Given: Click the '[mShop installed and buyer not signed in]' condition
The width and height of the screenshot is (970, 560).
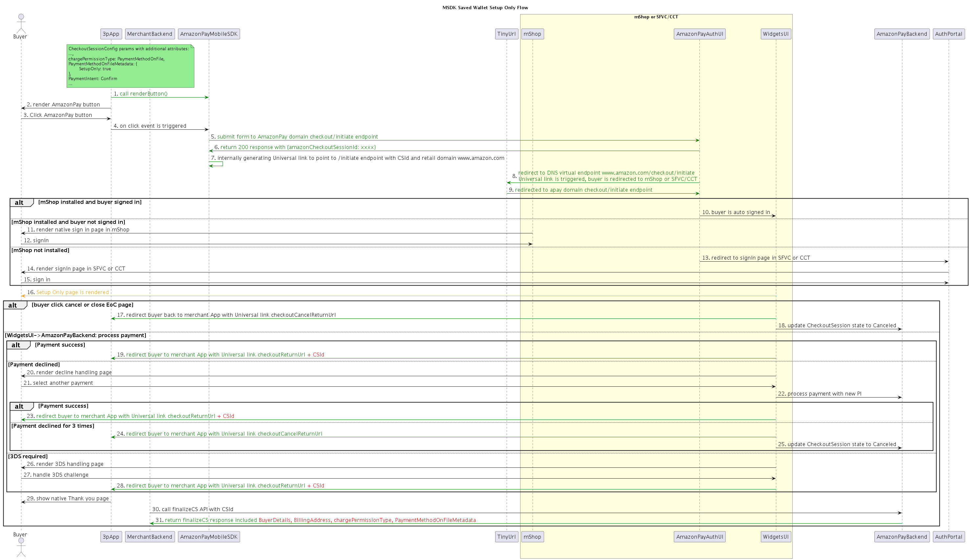Looking at the screenshot, I should tap(68, 222).
